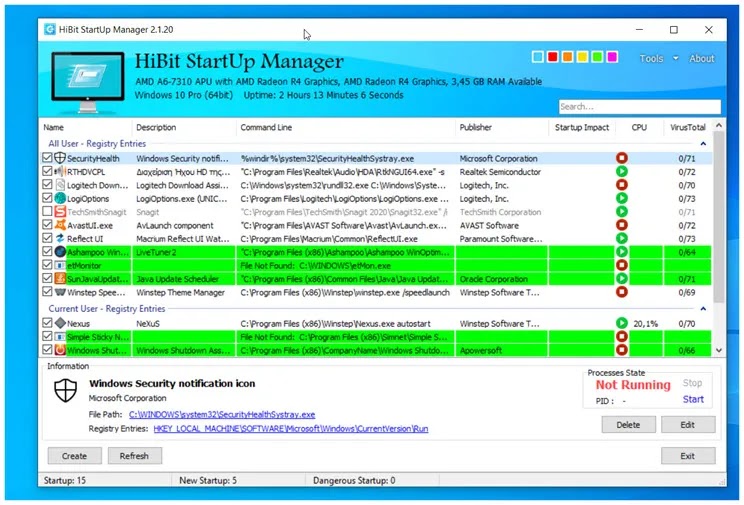
Task: Click the TechSmithSnagit app icon
Action: [x=60, y=212]
